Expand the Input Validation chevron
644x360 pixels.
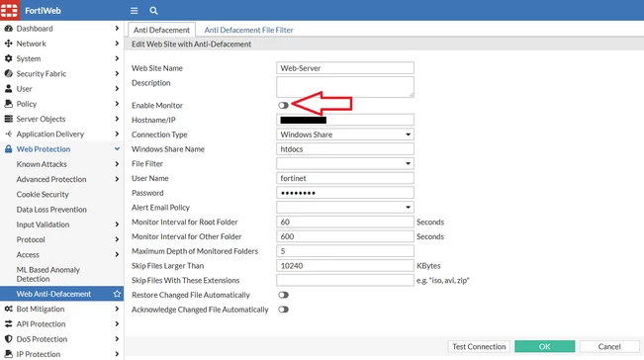117,225
